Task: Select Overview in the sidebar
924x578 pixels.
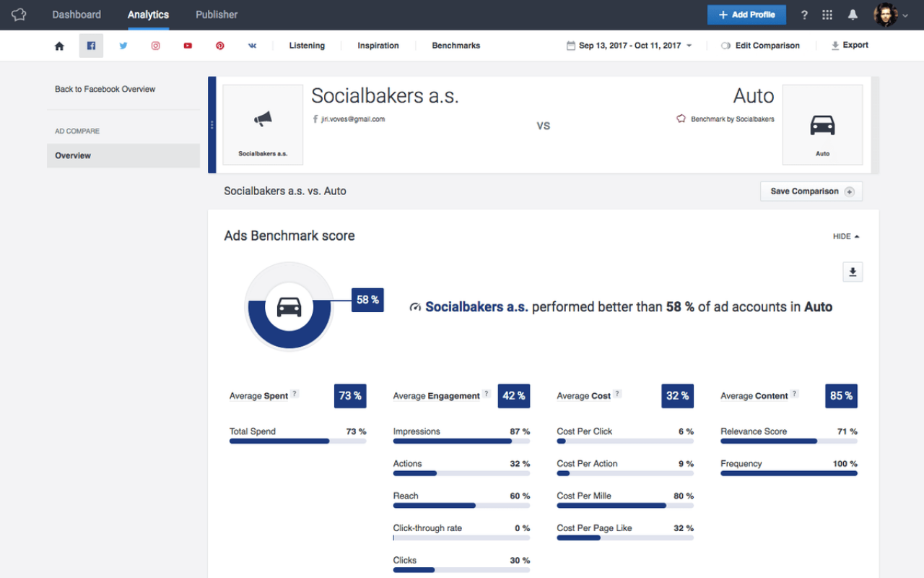Action: 123,155
